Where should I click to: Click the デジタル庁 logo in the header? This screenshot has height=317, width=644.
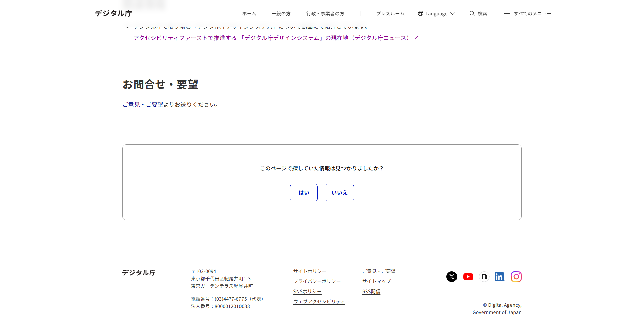tap(113, 13)
